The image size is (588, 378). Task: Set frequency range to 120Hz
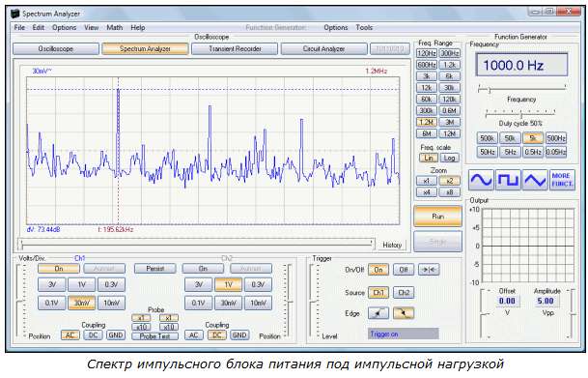point(427,53)
